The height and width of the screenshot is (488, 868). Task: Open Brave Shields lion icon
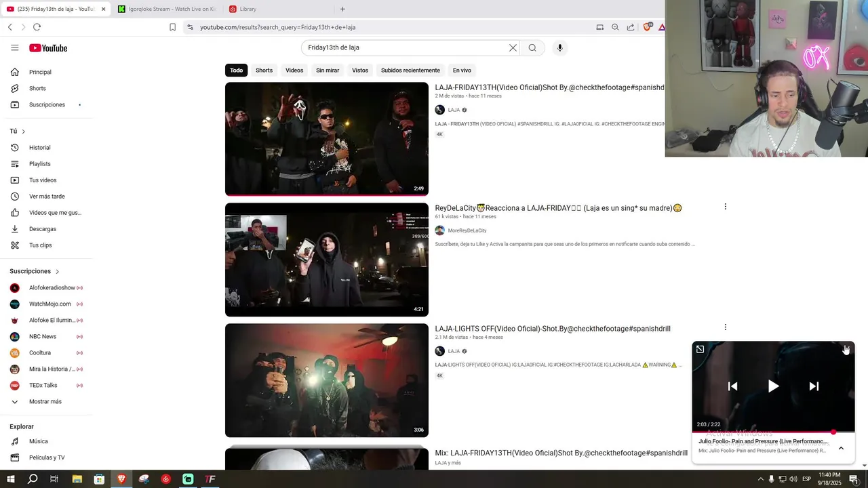[647, 27]
